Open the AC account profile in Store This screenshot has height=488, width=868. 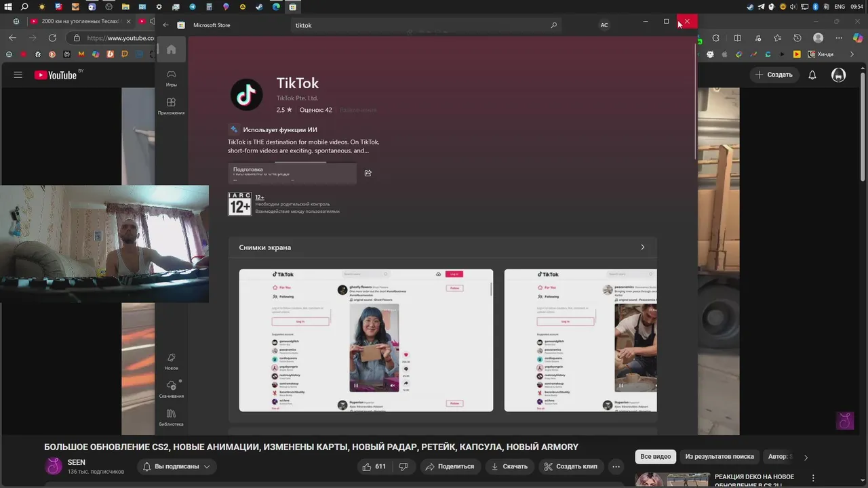click(x=604, y=25)
